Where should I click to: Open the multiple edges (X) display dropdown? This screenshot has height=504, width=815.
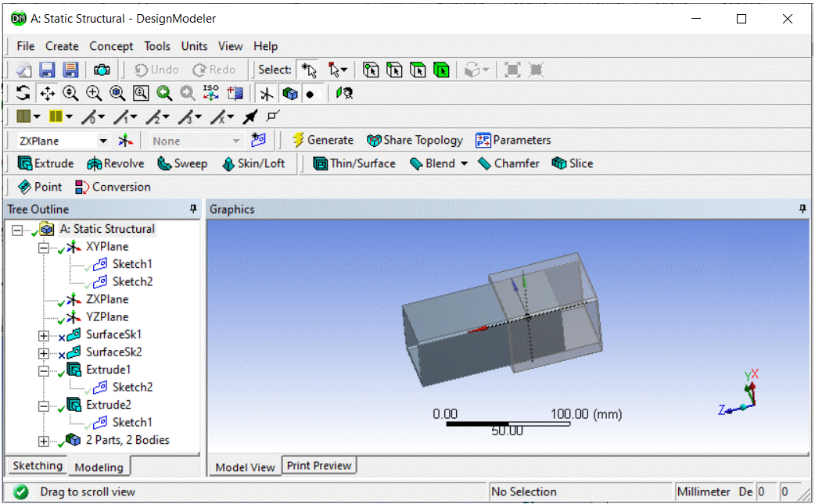point(230,116)
